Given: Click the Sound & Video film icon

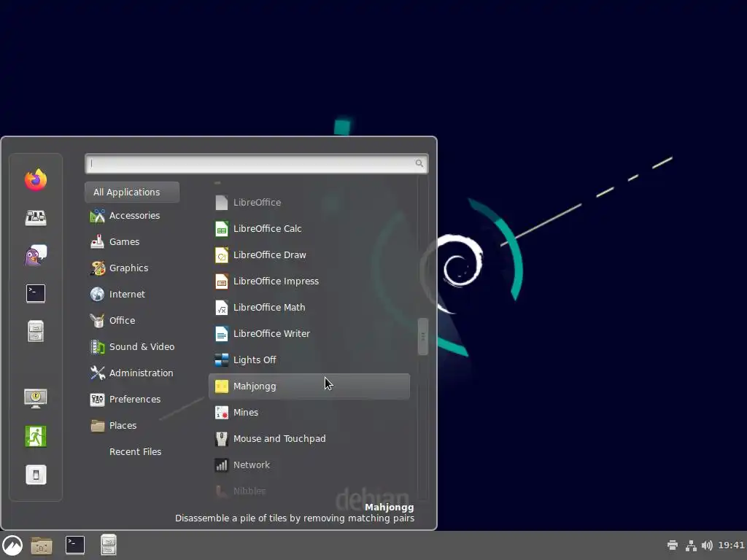Looking at the screenshot, I should click(97, 346).
